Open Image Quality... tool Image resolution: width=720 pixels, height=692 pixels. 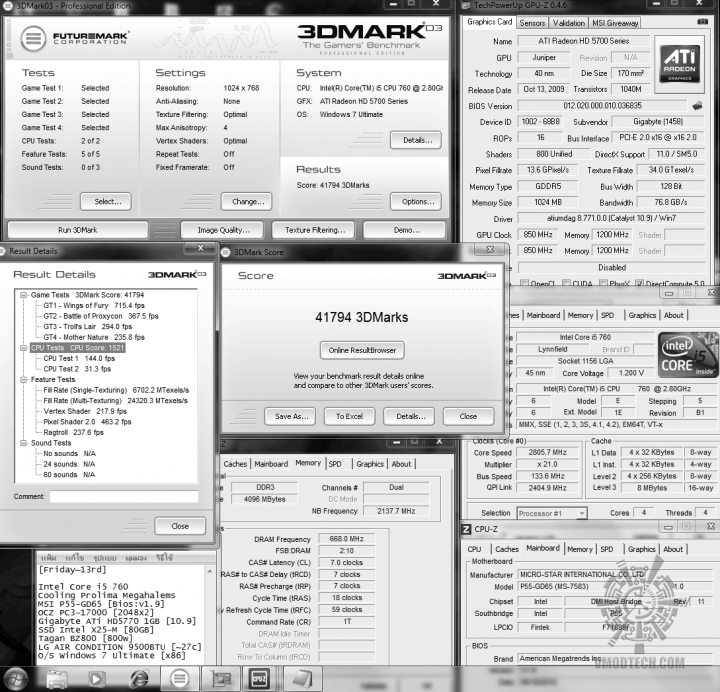222,230
